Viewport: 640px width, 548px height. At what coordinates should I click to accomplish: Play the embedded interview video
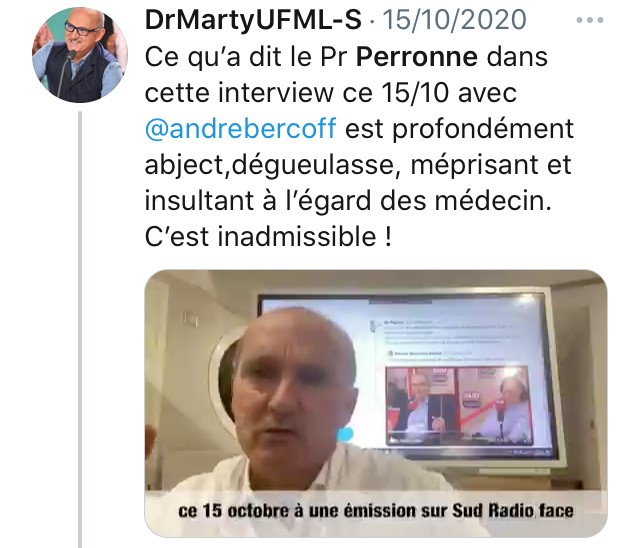(x=376, y=403)
